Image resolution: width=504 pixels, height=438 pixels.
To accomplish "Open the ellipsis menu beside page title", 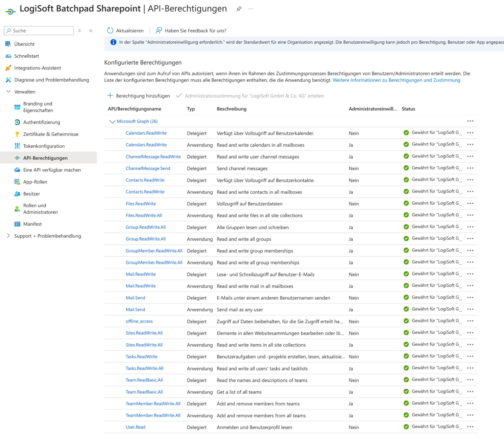I will tap(250, 9).
